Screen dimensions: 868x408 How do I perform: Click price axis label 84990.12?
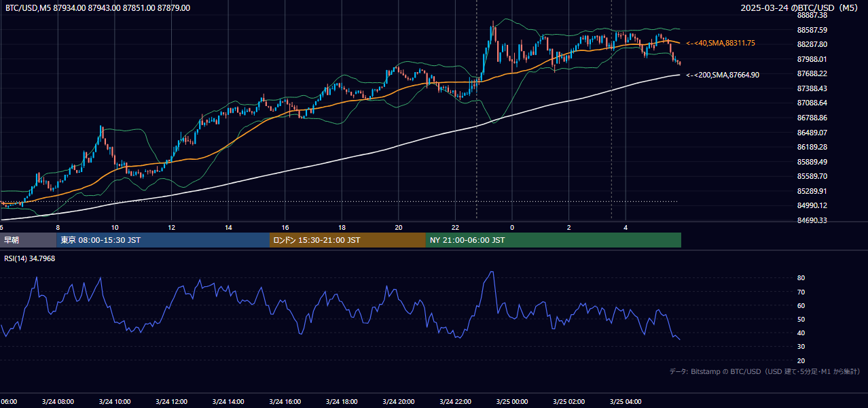pos(812,205)
